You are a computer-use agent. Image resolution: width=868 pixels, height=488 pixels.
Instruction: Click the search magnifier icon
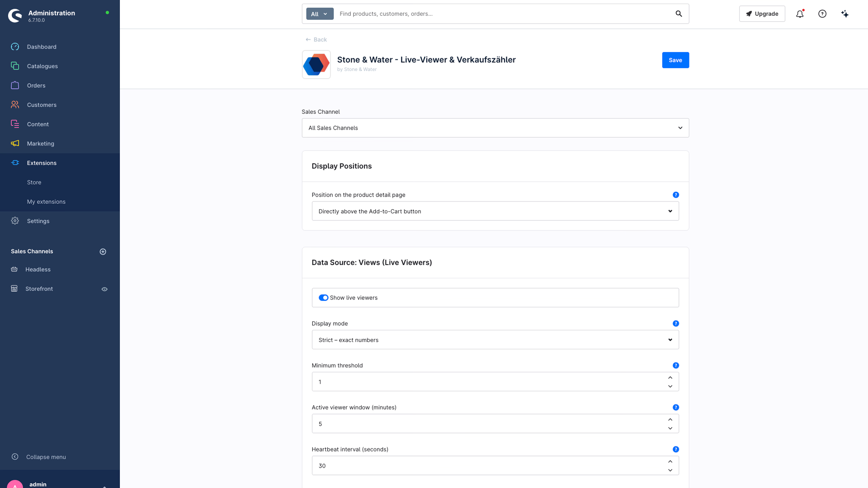tap(679, 14)
